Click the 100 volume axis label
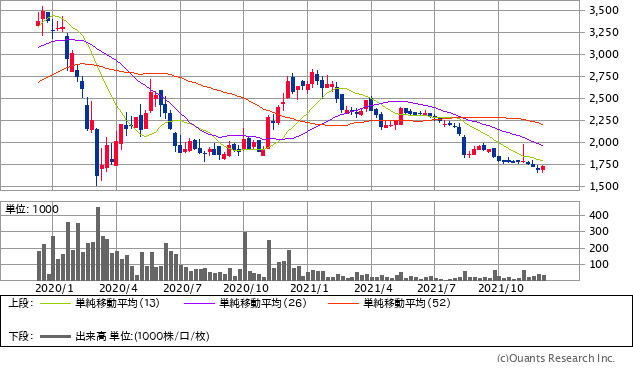 click(599, 265)
